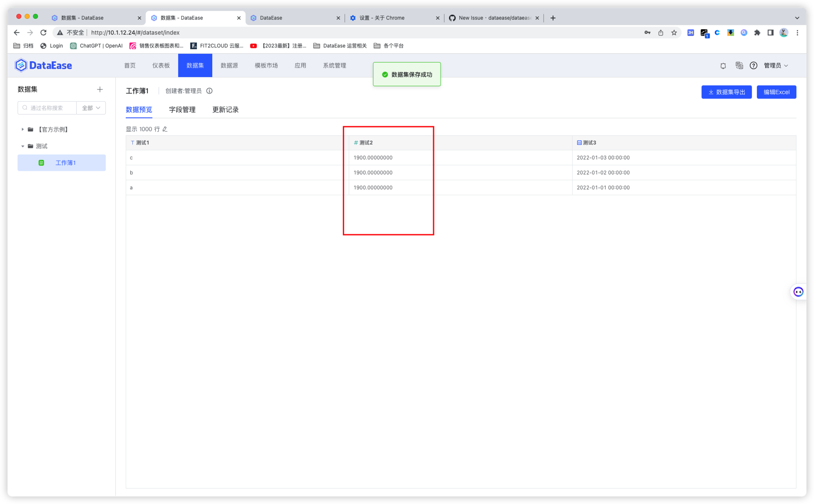Select the 工作簿1 dataset in sidebar

(x=65, y=163)
